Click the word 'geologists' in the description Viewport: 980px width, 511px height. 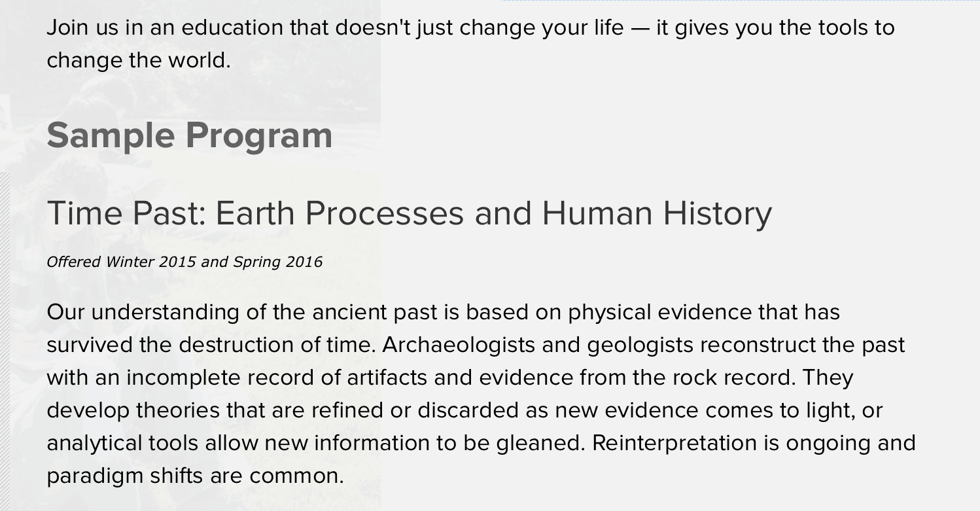click(640, 345)
